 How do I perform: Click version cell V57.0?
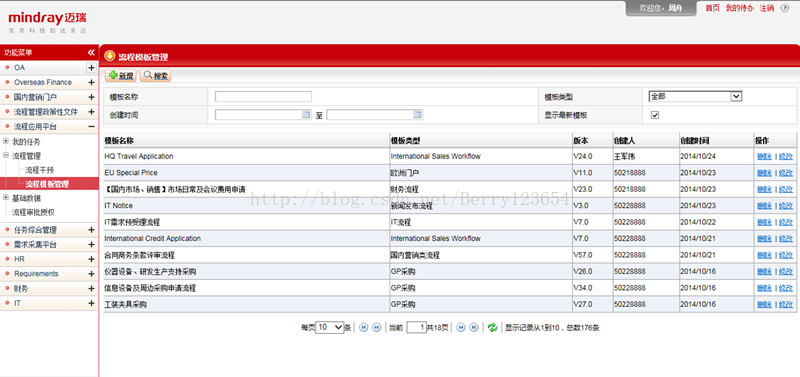[x=583, y=255]
